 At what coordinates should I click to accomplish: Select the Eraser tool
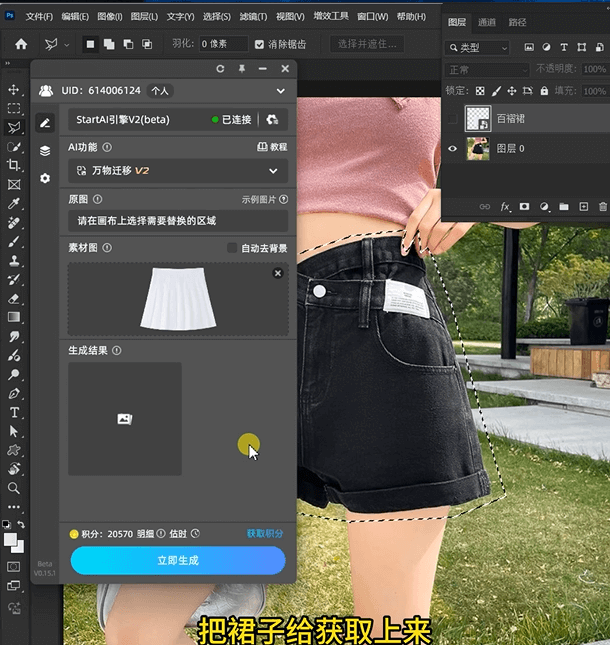(14, 298)
